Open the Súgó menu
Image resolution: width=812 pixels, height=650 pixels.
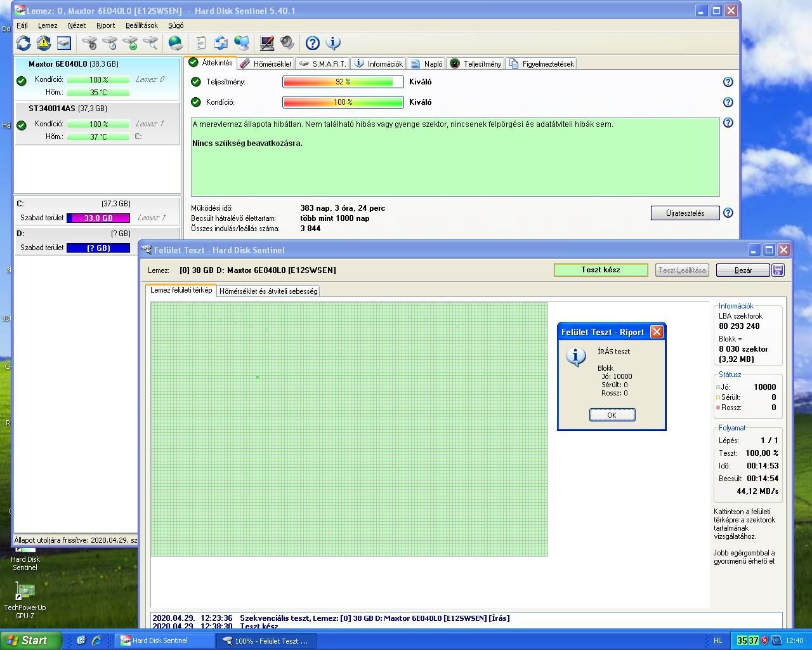coord(176,25)
